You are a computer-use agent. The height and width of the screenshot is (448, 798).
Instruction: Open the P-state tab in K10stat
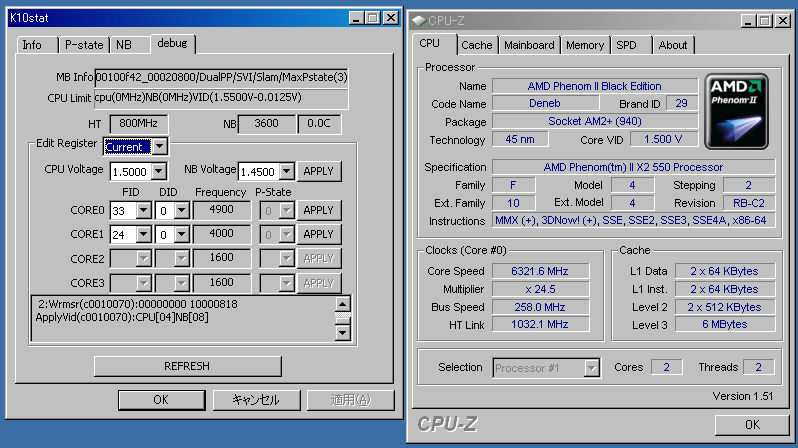tap(84, 45)
